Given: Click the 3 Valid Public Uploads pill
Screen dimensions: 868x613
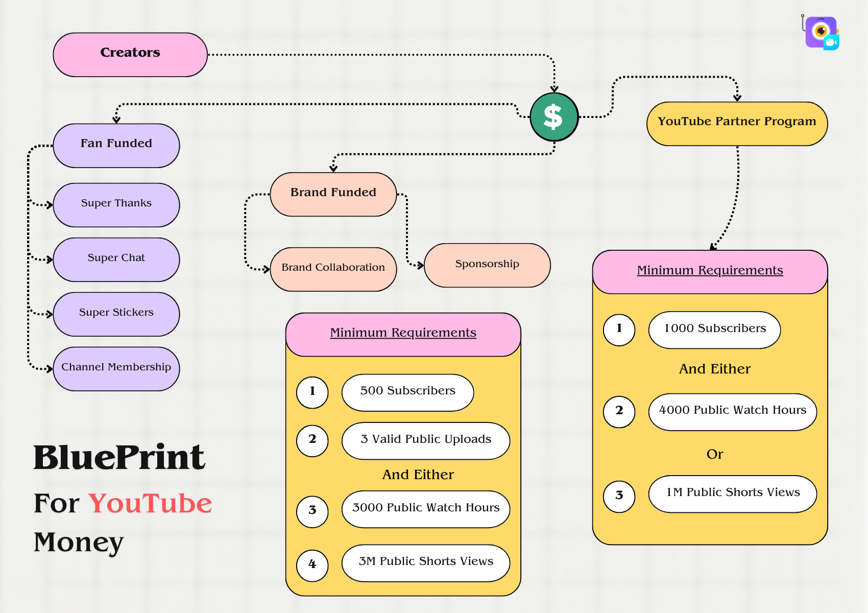Looking at the screenshot, I should coord(426,441).
